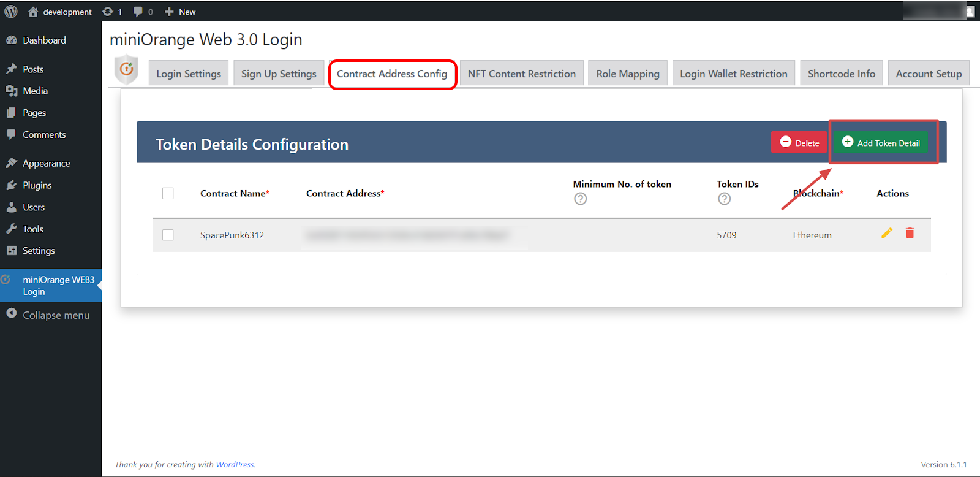
Task: Click the Tools wrench icon
Action: coord(11,229)
